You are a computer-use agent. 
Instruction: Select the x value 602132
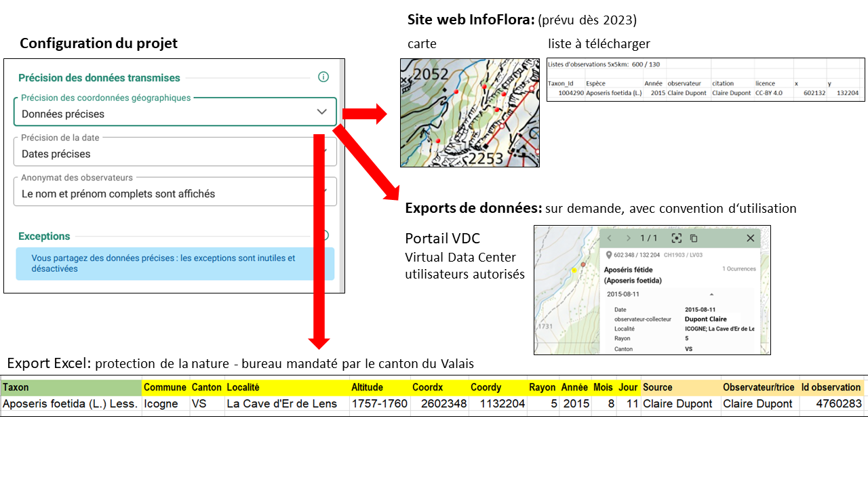pos(814,93)
